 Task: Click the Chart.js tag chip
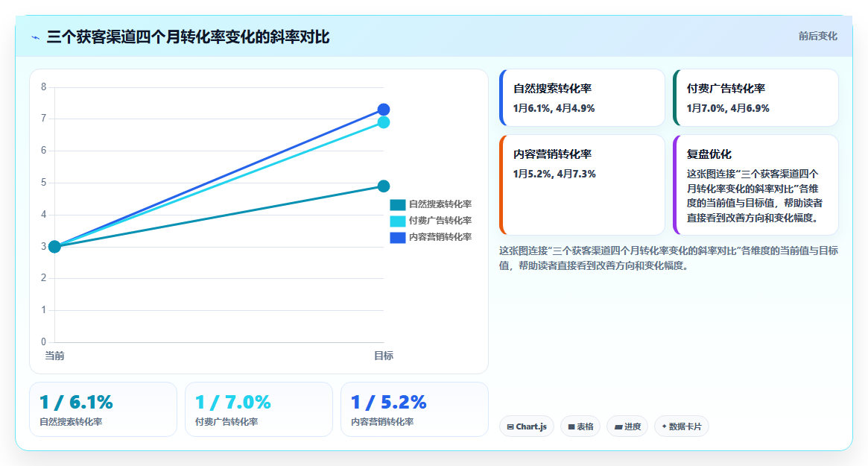pos(527,426)
